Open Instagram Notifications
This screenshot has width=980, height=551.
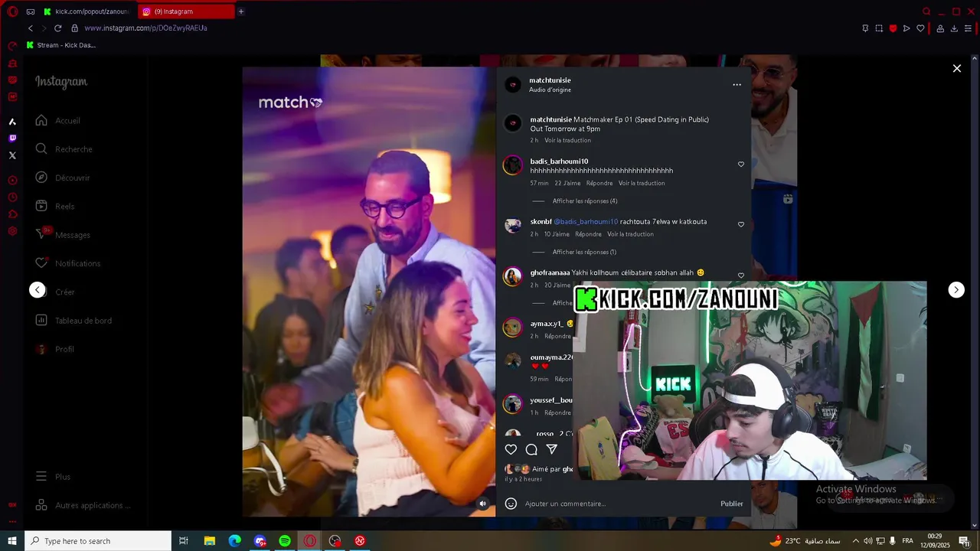[x=68, y=263]
